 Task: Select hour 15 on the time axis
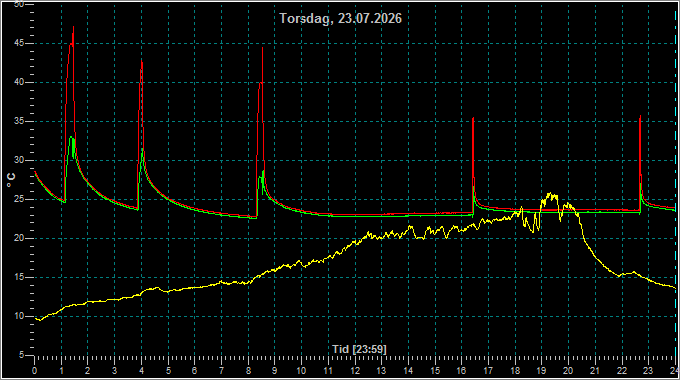point(435,371)
